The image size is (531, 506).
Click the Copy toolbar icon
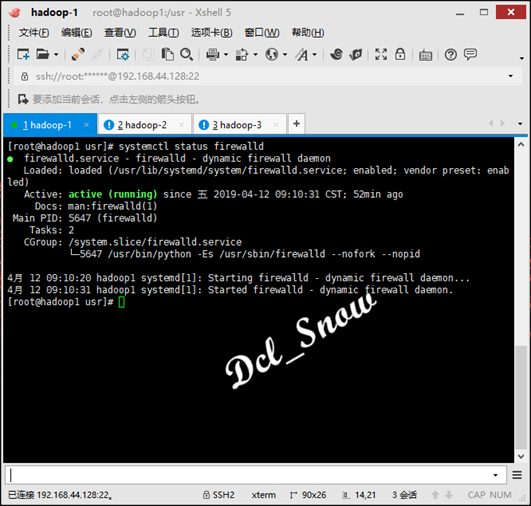pyautogui.click(x=148, y=54)
